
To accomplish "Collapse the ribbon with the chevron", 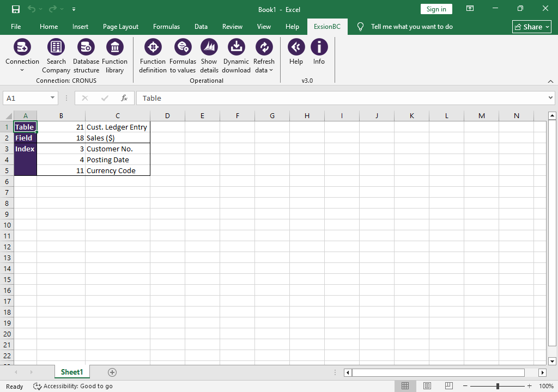I will (550, 82).
